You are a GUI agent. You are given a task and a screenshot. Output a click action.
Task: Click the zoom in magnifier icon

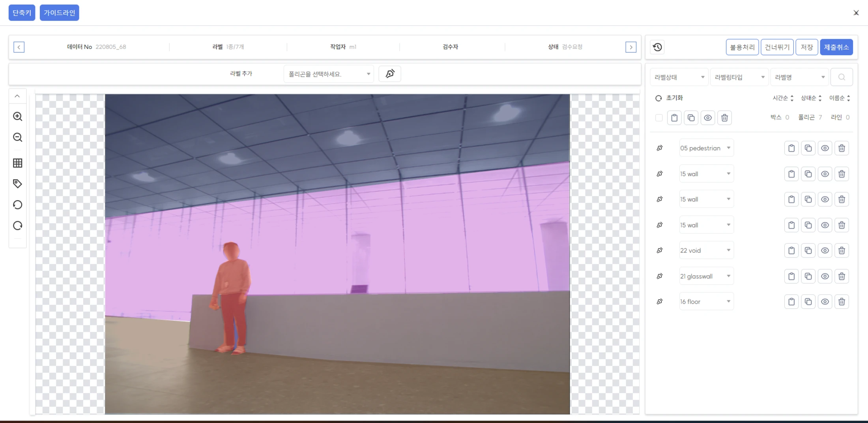click(x=17, y=117)
